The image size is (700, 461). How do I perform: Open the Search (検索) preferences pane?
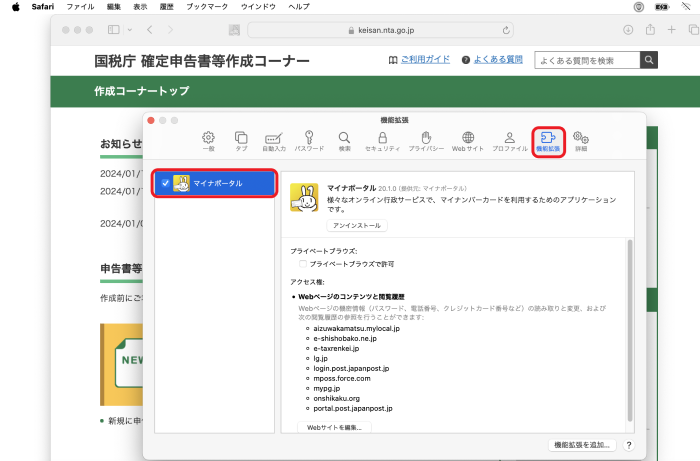coord(344,141)
